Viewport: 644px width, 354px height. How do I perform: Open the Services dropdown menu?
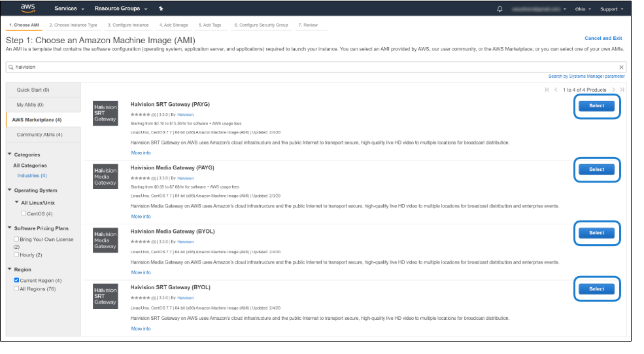pyautogui.click(x=69, y=9)
